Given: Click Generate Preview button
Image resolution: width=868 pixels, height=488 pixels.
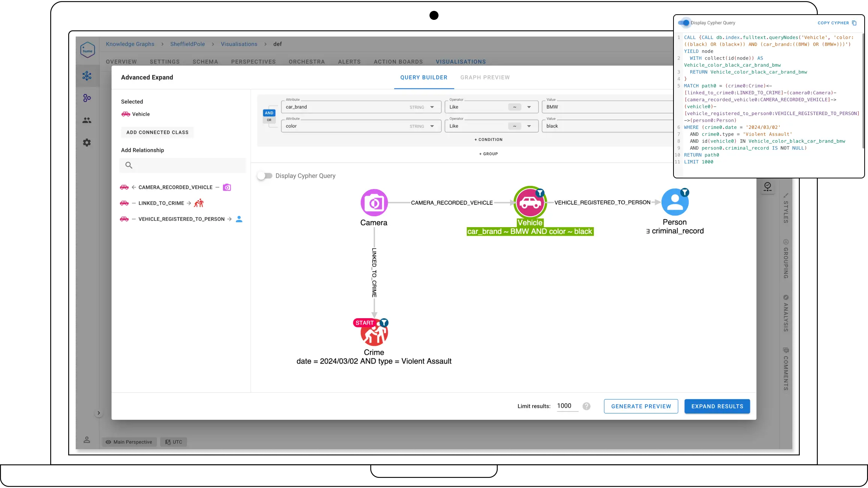Looking at the screenshot, I should 641,406.
